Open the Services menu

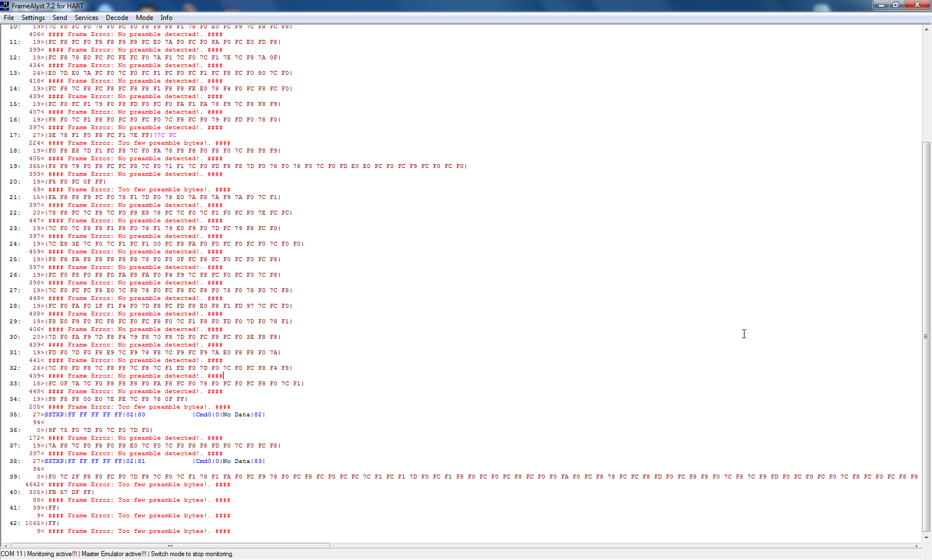(87, 18)
